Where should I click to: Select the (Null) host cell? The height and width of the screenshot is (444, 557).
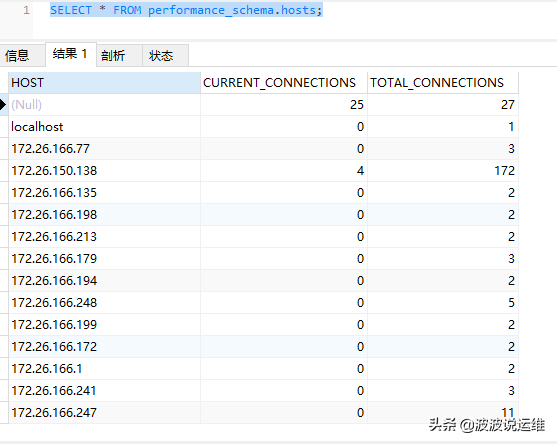pyautogui.click(x=104, y=105)
